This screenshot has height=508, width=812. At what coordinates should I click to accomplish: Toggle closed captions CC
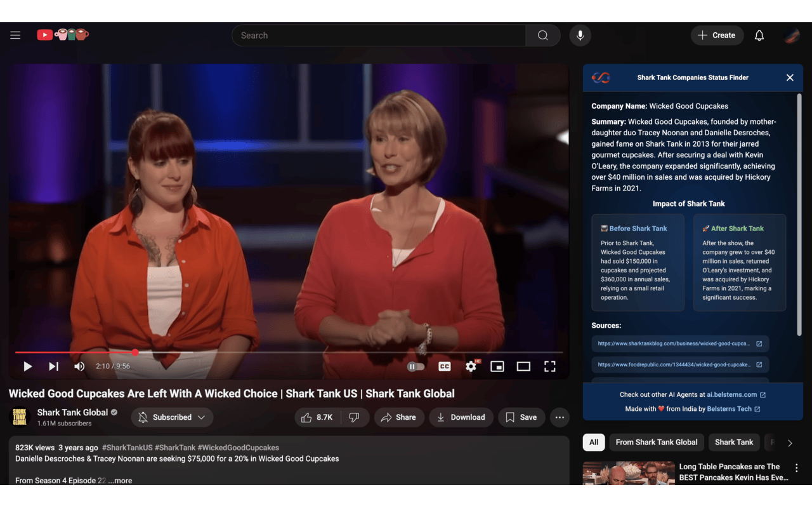click(445, 366)
